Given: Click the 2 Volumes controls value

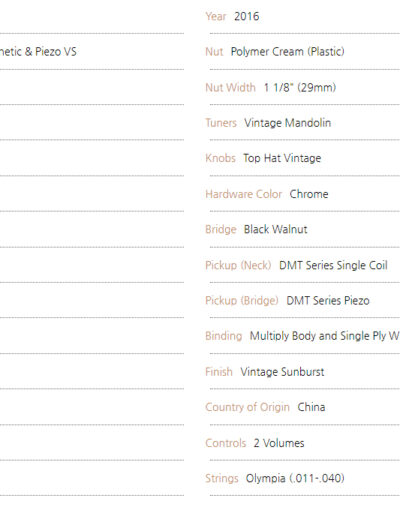Looking at the screenshot, I should point(279,443).
